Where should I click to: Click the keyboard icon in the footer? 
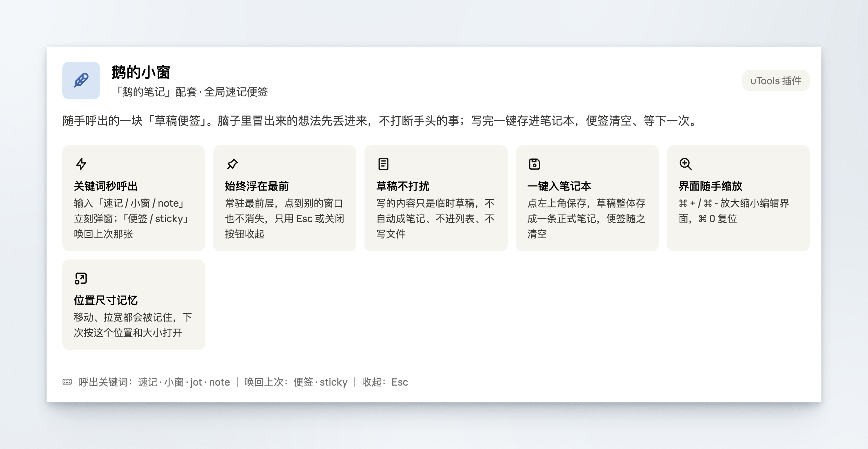pyautogui.click(x=67, y=382)
